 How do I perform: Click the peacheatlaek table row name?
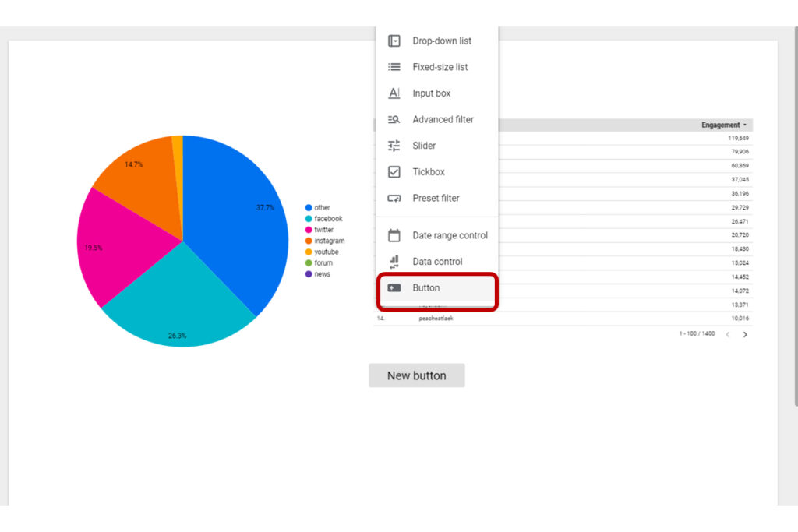(x=436, y=319)
